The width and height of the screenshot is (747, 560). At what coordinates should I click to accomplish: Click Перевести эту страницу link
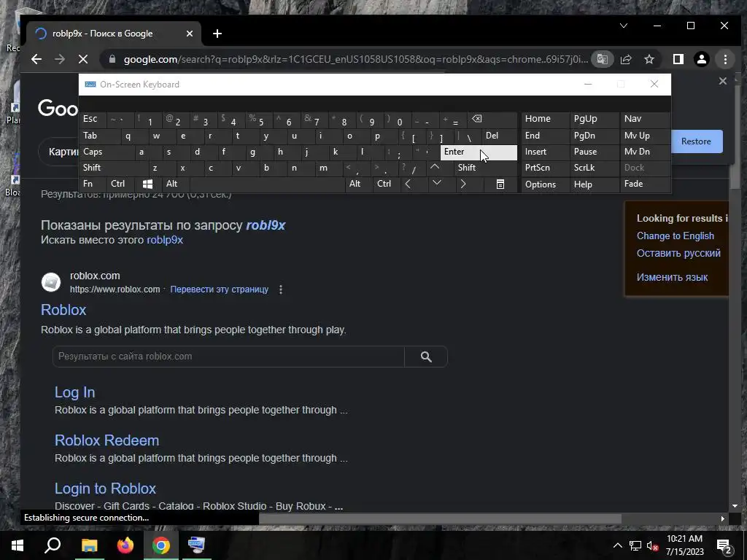coord(219,289)
